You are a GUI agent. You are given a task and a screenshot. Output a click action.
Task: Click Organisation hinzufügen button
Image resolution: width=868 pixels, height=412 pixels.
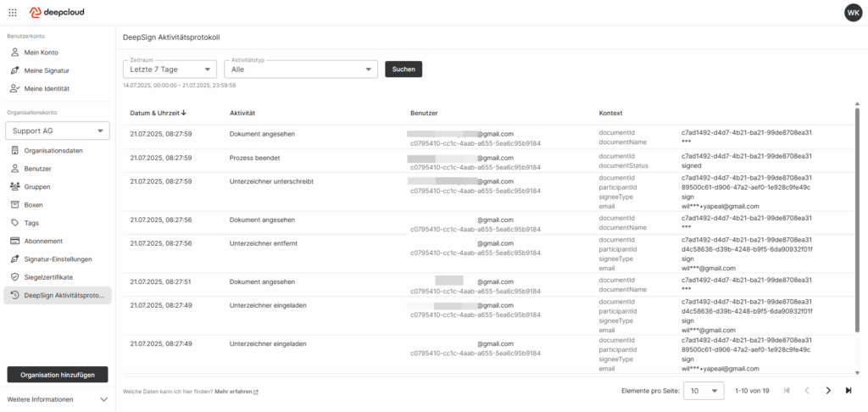pos(58,375)
